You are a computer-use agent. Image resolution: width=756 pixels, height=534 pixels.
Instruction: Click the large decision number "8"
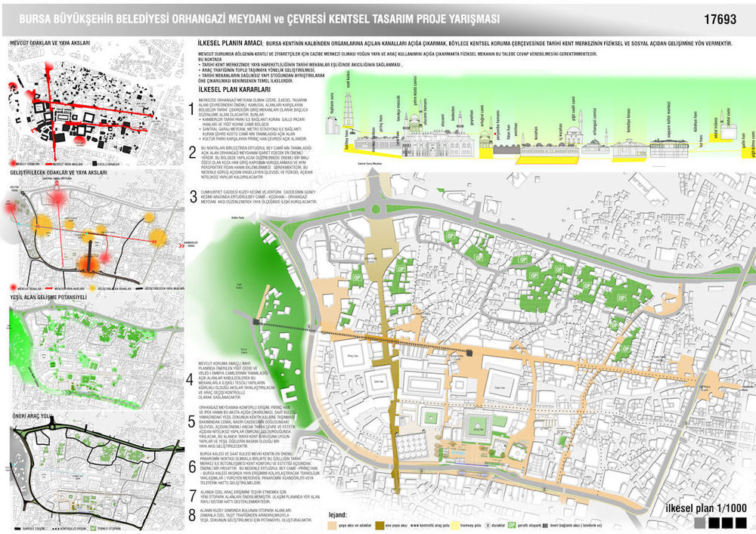pyautogui.click(x=192, y=515)
